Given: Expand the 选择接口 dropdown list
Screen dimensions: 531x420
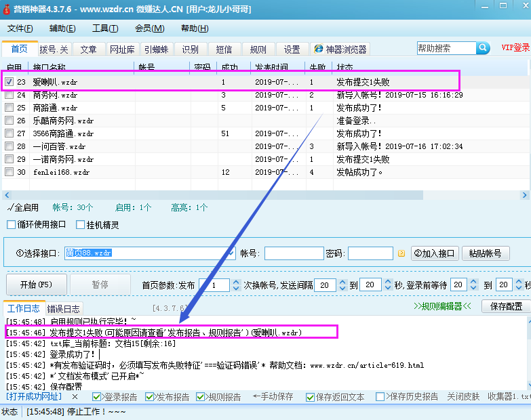Looking at the screenshot, I should [232, 253].
